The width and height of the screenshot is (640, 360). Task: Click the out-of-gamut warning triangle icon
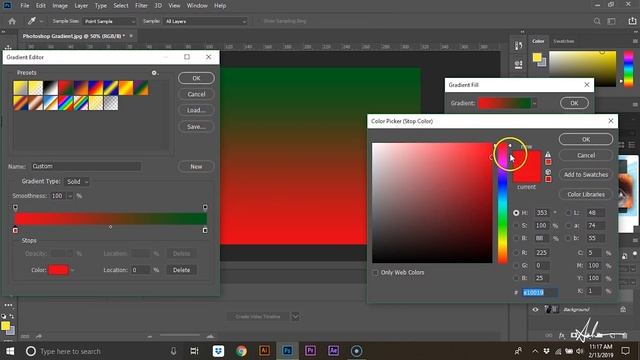coord(548,154)
